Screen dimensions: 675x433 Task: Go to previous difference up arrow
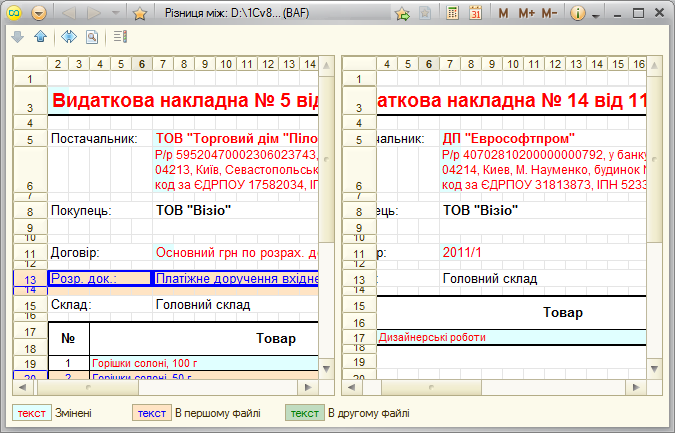coord(40,37)
